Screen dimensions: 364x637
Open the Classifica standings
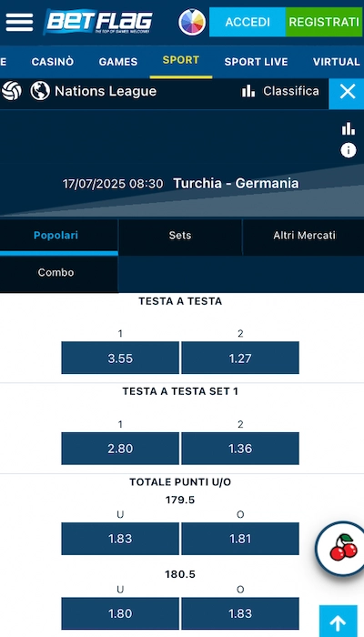click(x=280, y=91)
